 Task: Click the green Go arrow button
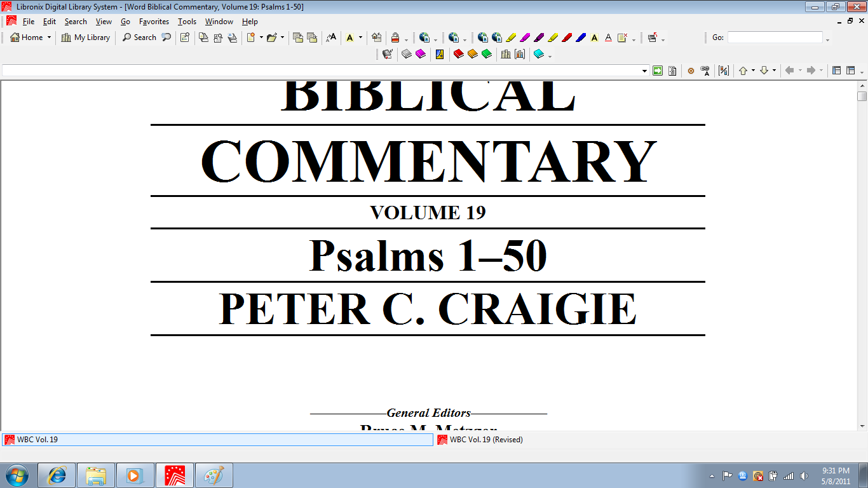658,71
